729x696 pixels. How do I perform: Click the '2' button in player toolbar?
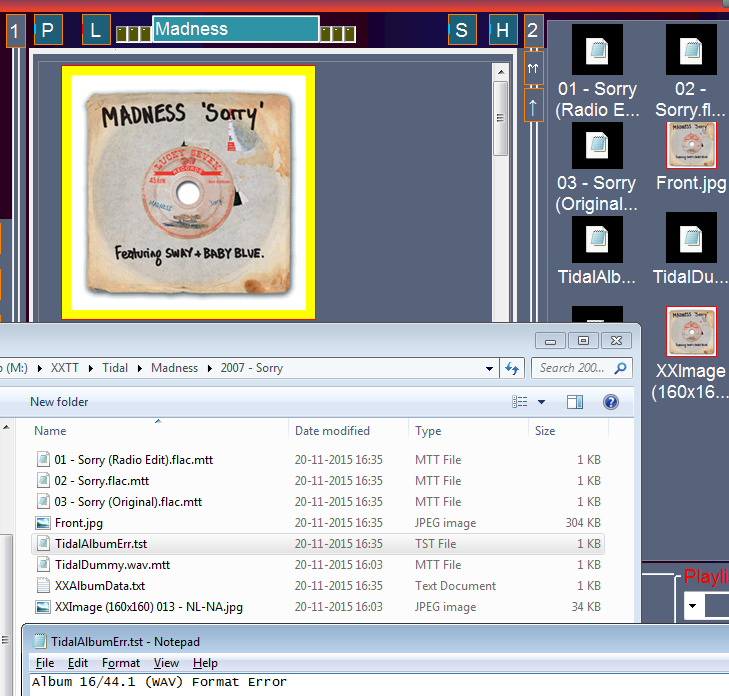click(x=533, y=31)
